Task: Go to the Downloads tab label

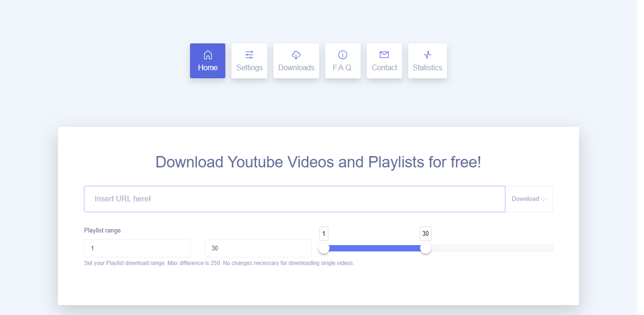Action: 296,67
